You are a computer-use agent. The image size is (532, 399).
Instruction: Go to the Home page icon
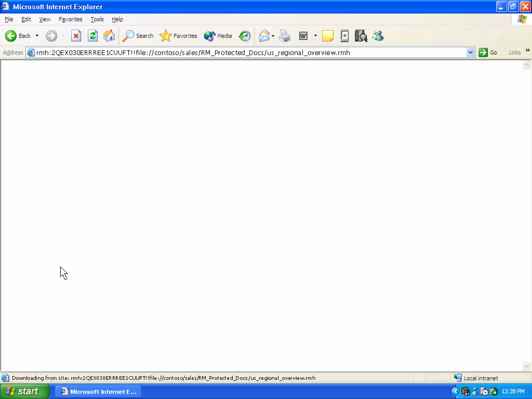(109, 36)
